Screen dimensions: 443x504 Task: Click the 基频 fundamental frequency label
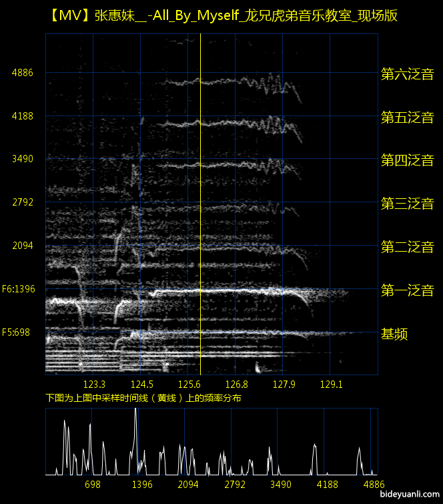point(394,334)
